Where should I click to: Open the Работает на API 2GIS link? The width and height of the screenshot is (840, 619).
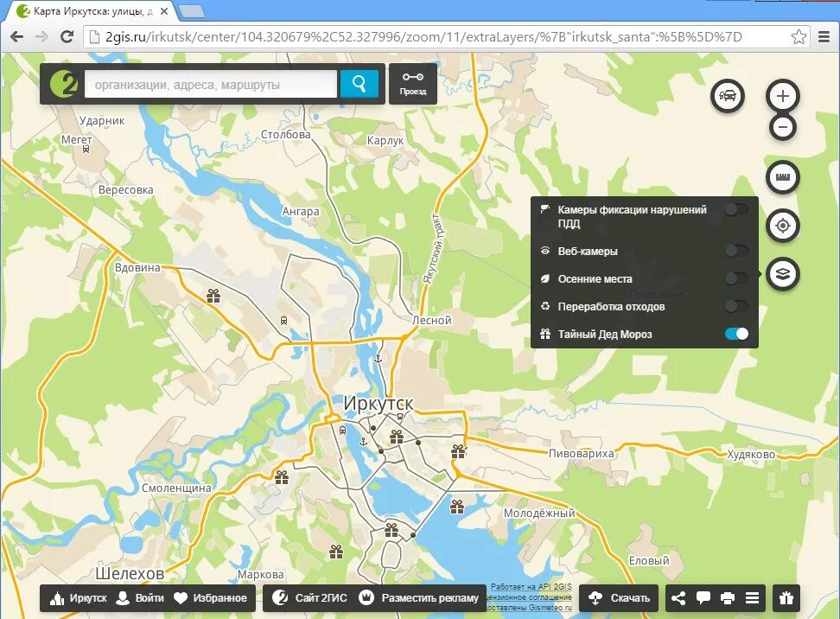click(531, 586)
